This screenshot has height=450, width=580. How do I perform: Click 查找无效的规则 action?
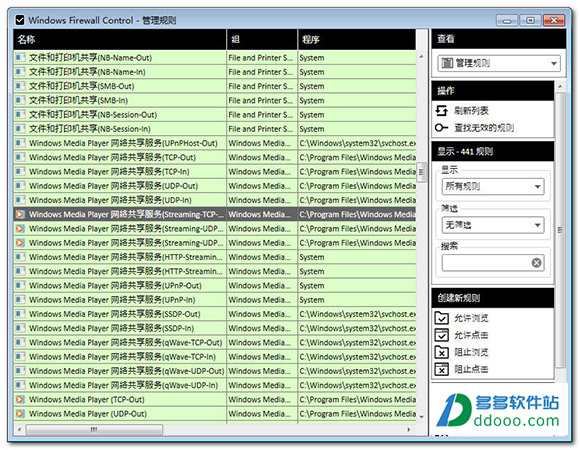tap(484, 128)
